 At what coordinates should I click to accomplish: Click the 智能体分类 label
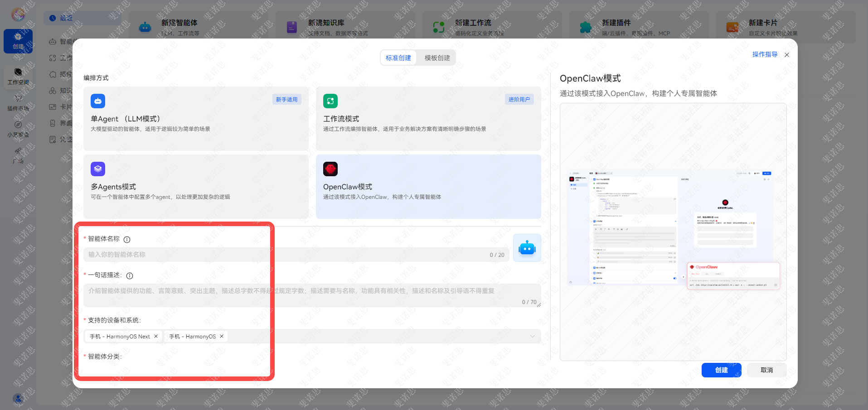point(105,357)
